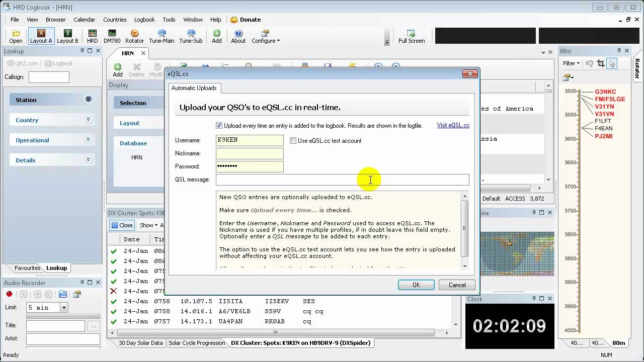Launch DM780 from the toolbar

pos(112,36)
